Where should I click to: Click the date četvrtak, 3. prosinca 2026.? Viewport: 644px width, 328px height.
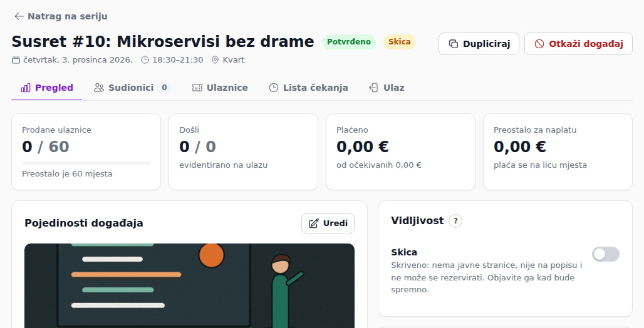click(78, 60)
